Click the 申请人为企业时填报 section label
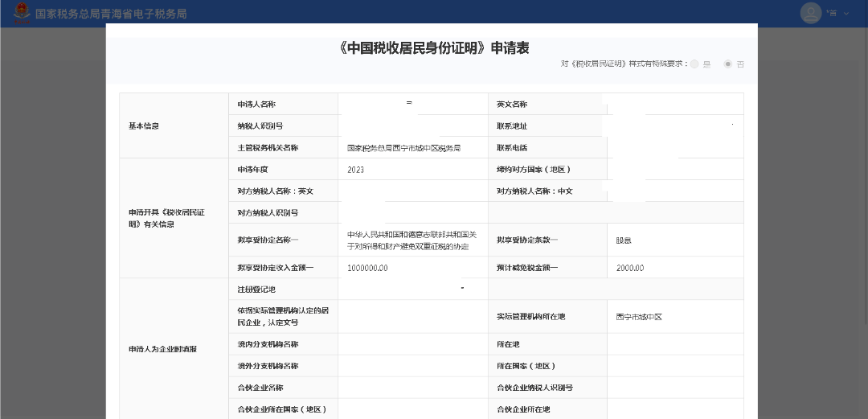Image resolution: width=868 pixels, height=419 pixels. (x=163, y=349)
